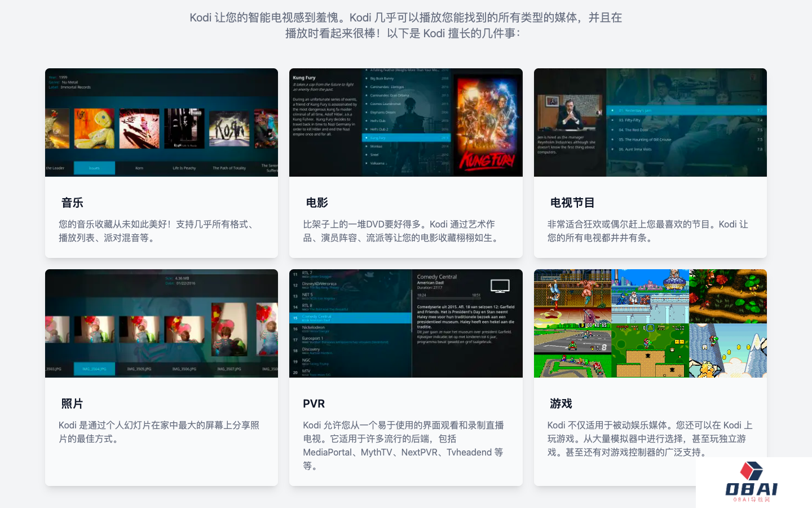Open the 游戏 card heading
Screen dimensions: 812x508
click(x=561, y=404)
